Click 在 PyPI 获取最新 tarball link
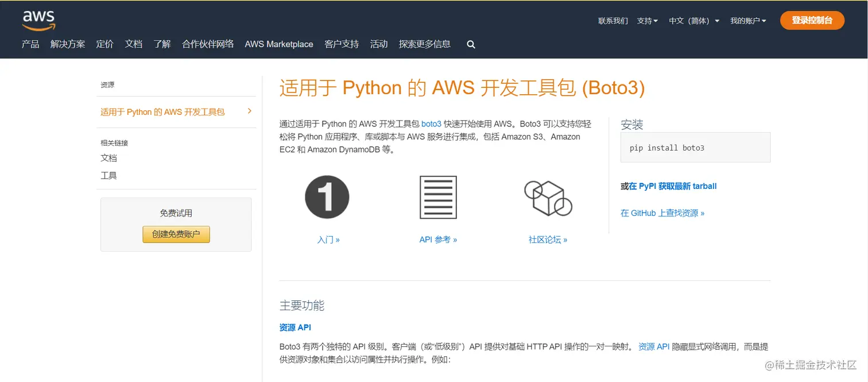This screenshot has height=382, width=868. point(673,186)
